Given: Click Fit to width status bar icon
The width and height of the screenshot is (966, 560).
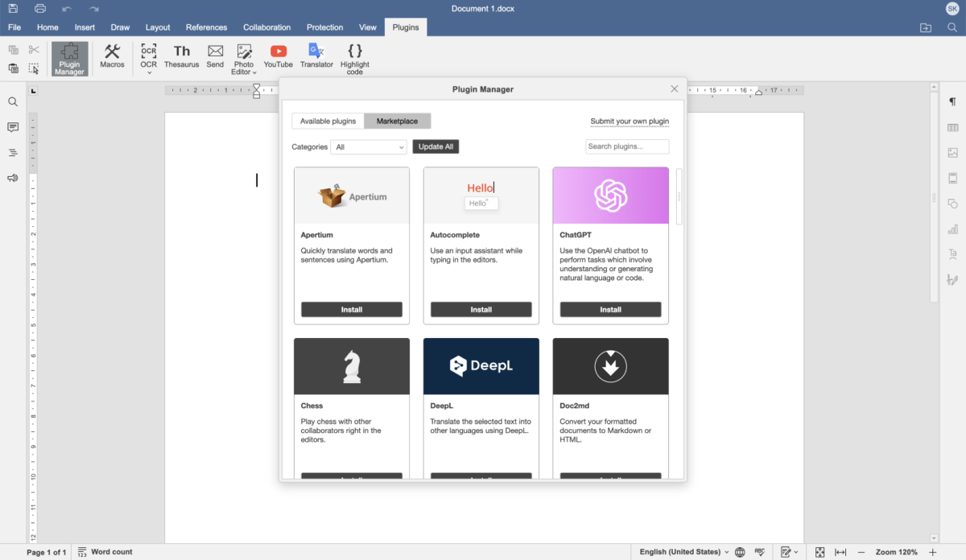Looking at the screenshot, I should coord(840,552).
